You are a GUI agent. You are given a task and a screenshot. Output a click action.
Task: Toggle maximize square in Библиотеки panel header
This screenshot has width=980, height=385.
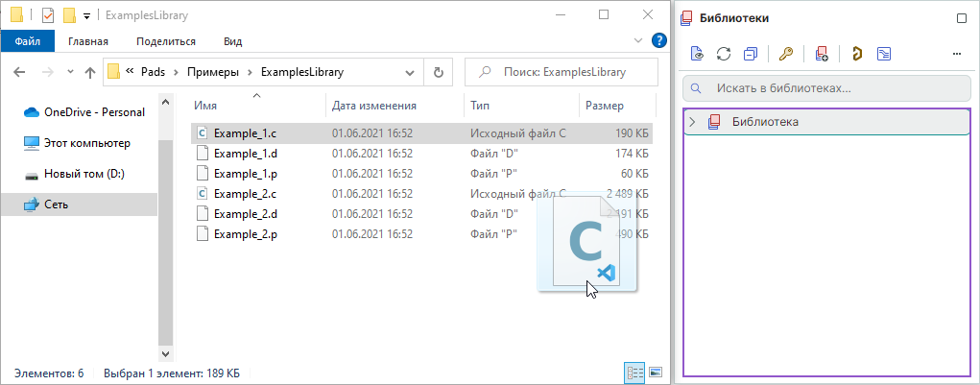point(962,18)
